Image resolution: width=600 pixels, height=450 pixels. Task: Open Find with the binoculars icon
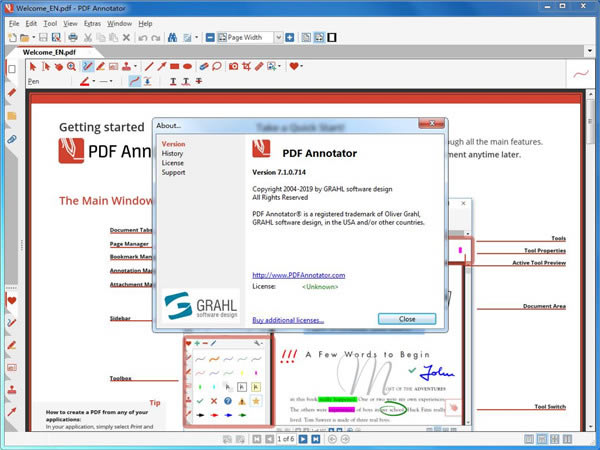click(172, 38)
